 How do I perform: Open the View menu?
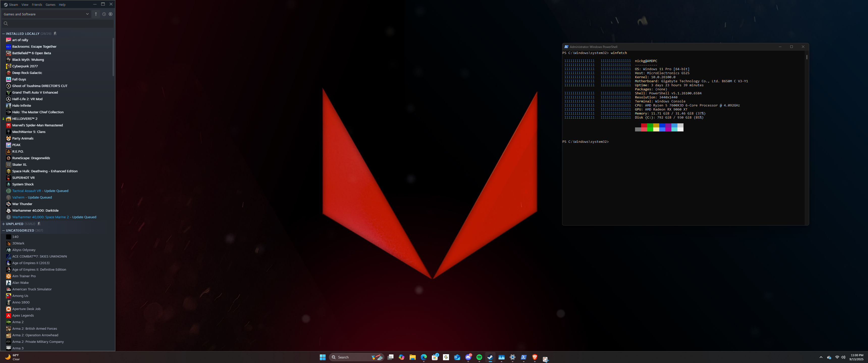(x=25, y=5)
